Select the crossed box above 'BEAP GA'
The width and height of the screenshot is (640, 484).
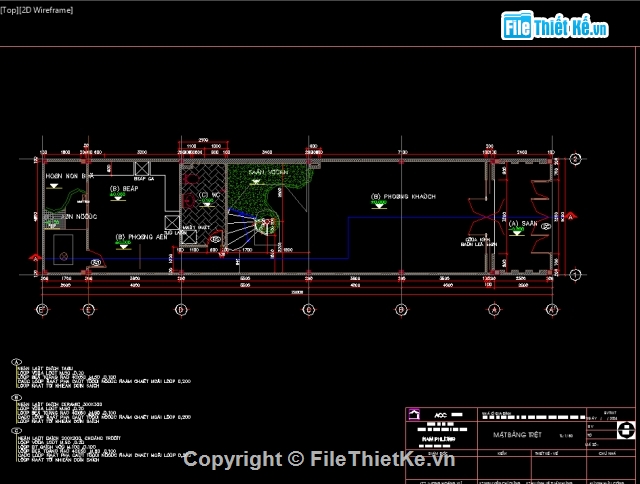click(142, 169)
